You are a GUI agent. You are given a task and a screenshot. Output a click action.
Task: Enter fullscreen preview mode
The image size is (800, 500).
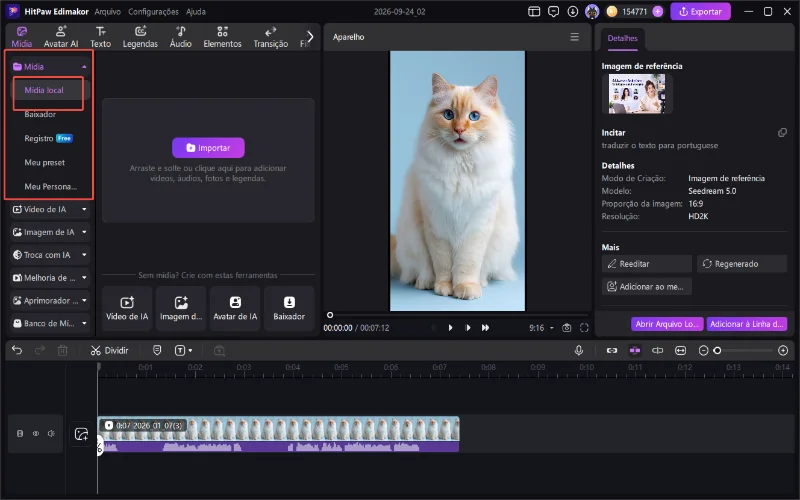click(584, 328)
